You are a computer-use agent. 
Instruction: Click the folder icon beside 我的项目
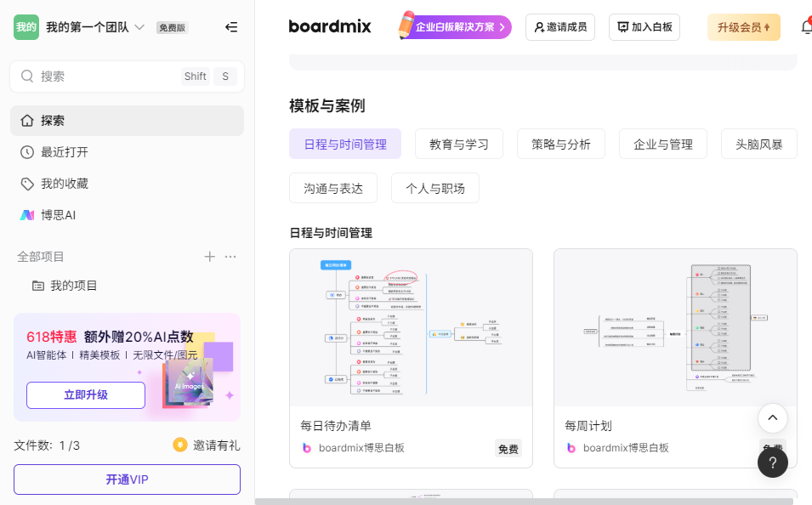tap(38, 286)
